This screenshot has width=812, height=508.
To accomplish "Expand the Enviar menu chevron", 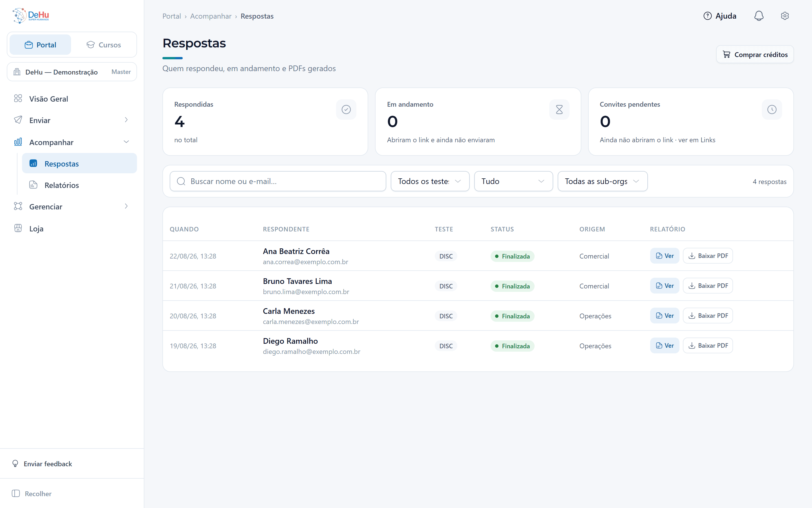I will pos(126,120).
